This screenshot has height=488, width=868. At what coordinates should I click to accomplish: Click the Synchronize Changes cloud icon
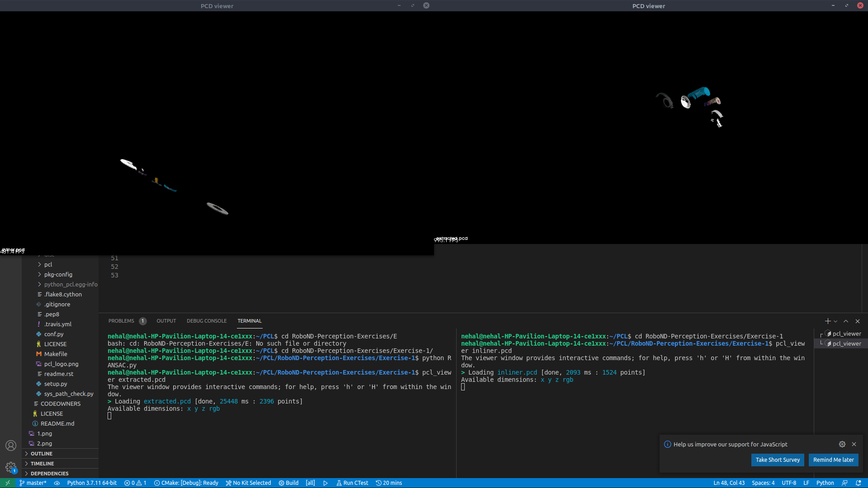(x=57, y=483)
